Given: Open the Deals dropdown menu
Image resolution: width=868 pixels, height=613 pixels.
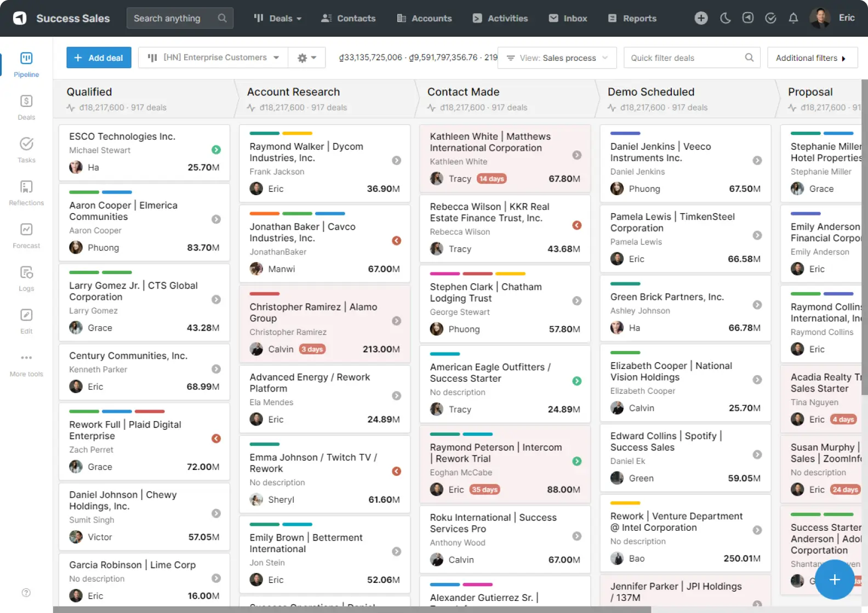Looking at the screenshot, I should (x=278, y=18).
